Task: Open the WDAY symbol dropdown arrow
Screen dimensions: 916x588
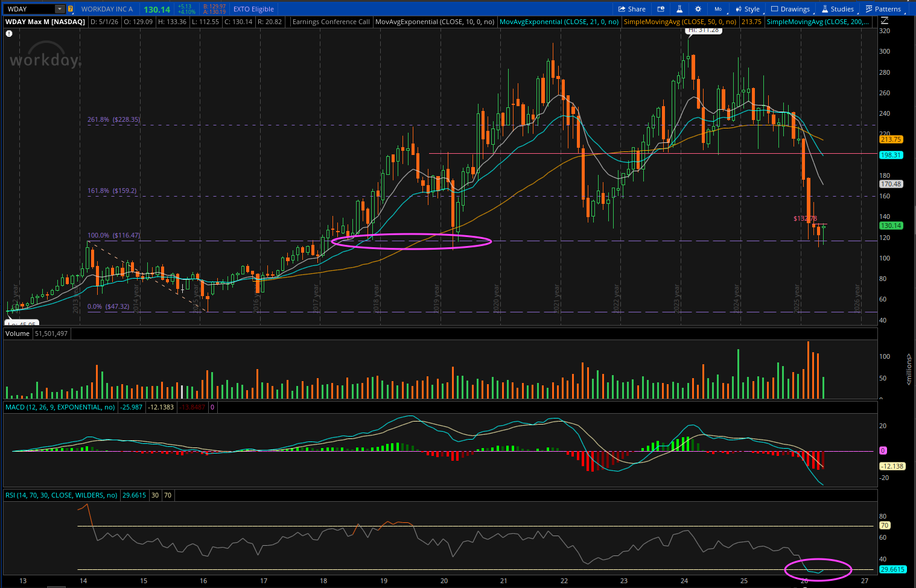Action: pyautogui.click(x=60, y=9)
